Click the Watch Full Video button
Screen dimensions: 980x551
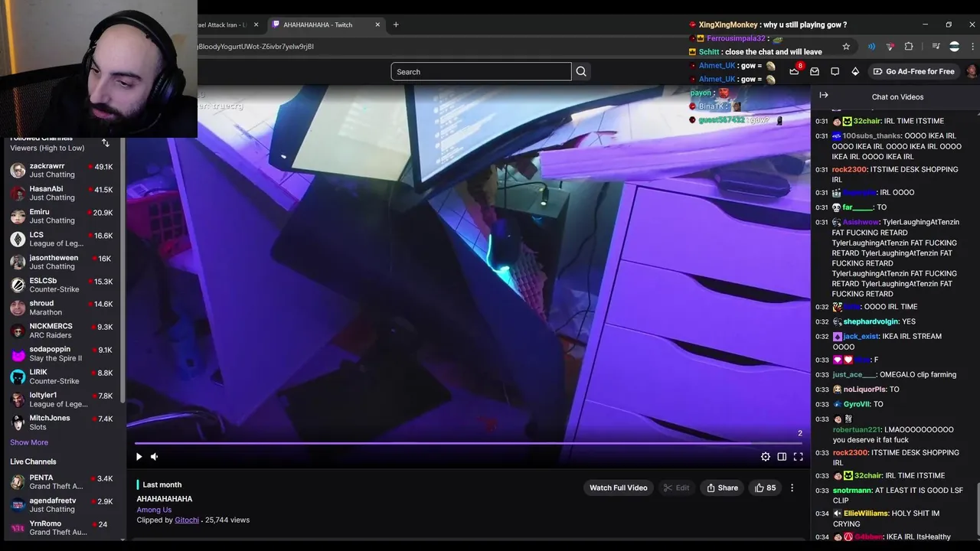click(619, 487)
